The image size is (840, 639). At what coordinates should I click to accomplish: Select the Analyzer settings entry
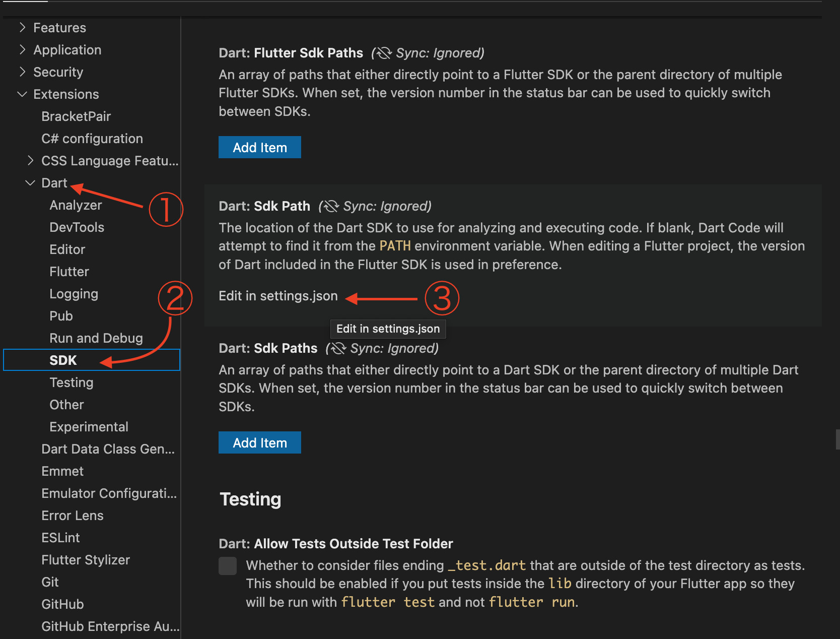coord(75,205)
